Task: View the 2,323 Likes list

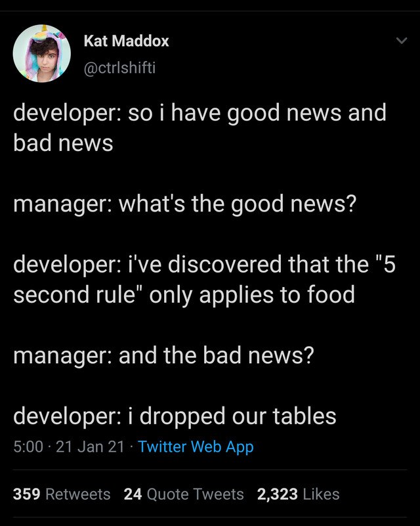Action: (x=299, y=494)
